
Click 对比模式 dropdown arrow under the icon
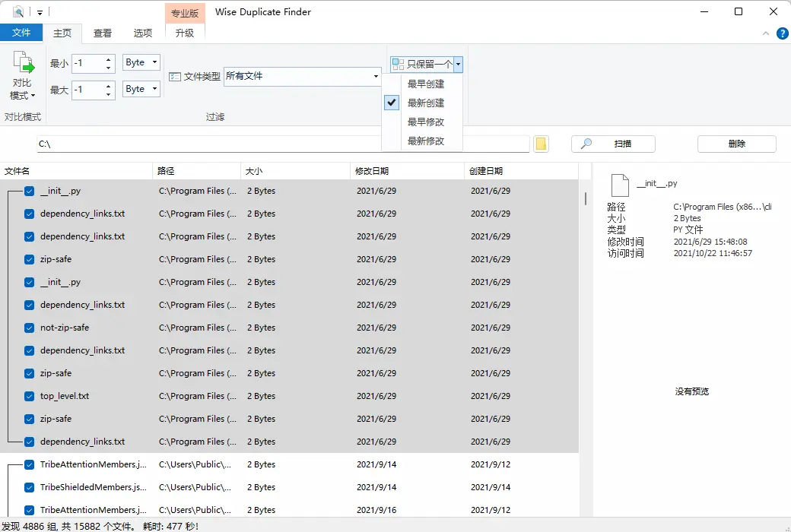pos(33,96)
